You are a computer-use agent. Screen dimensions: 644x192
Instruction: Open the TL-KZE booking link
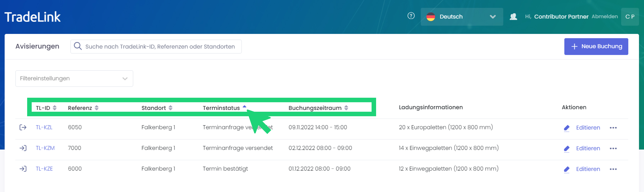44,169
